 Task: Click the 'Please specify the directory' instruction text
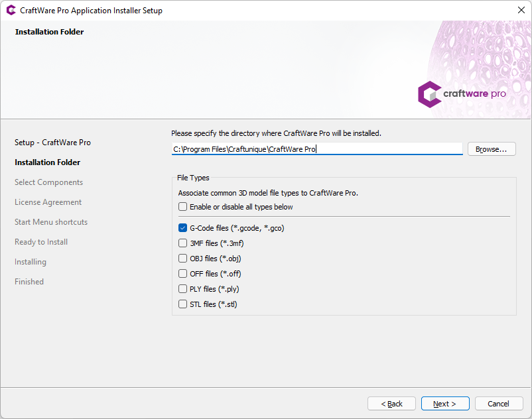[x=276, y=133]
